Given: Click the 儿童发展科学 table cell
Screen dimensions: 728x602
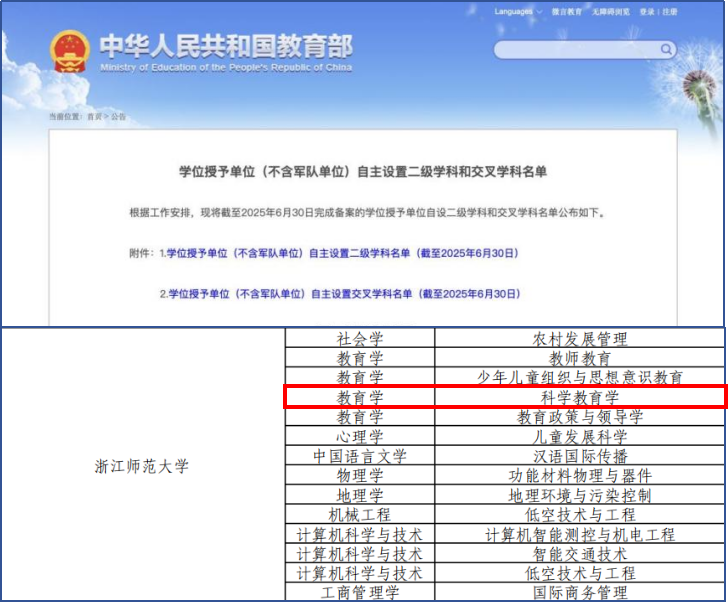Looking at the screenshot, I should point(579,436).
